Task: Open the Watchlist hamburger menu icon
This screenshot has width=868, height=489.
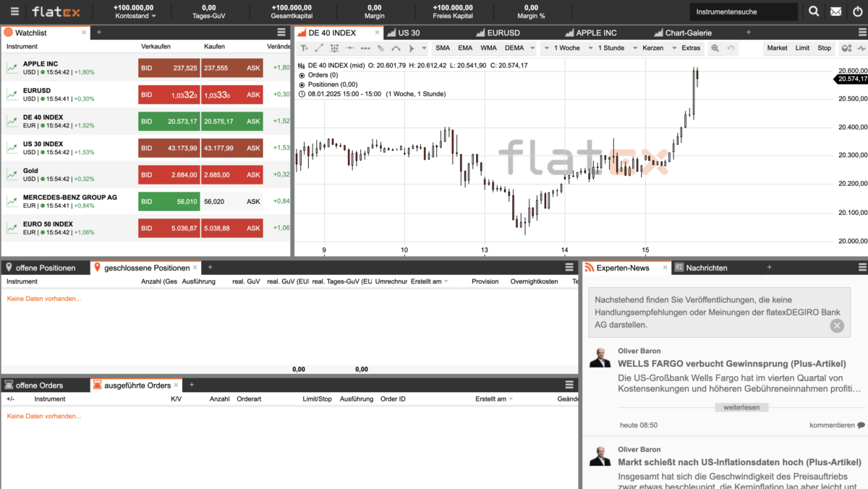Action: click(x=281, y=32)
